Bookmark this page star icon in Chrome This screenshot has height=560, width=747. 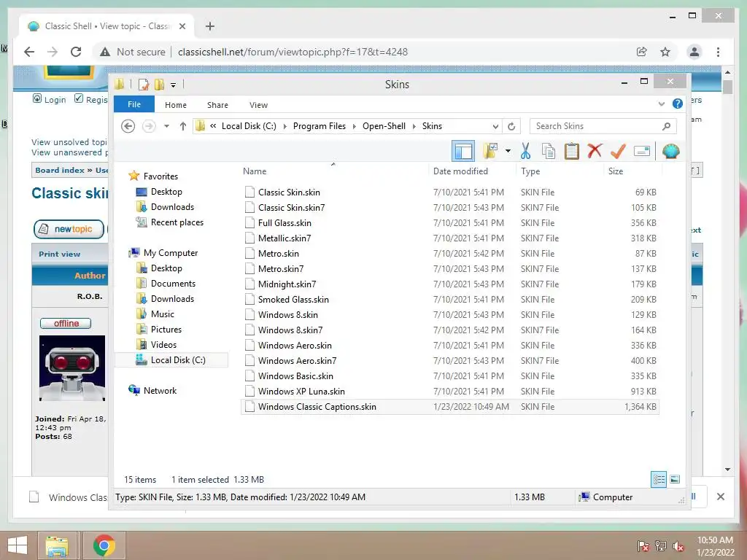pos(665,52)
